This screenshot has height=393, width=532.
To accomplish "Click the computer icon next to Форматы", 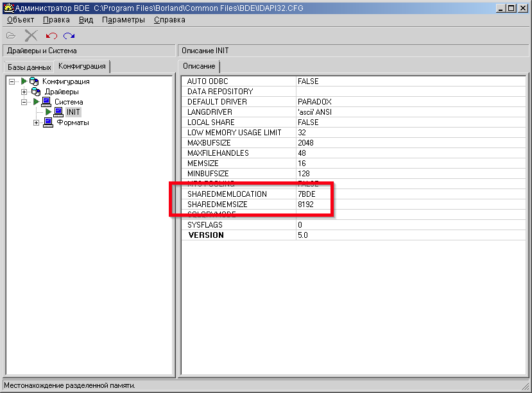I will (47, 122).
